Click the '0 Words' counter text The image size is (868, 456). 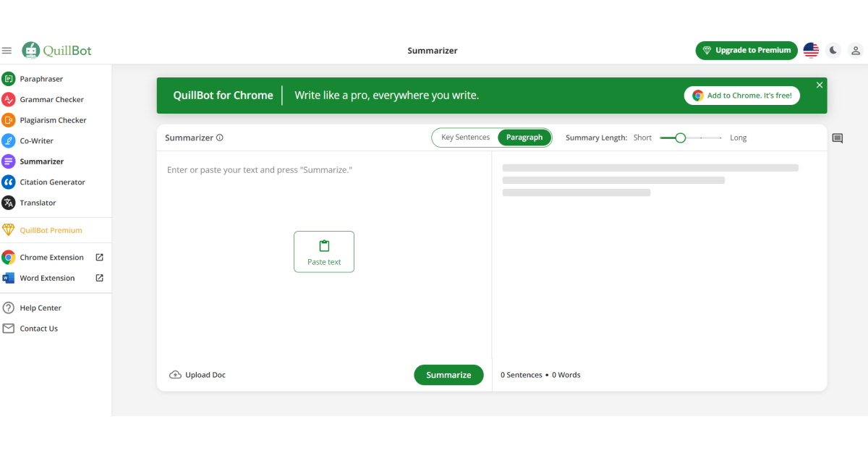(x=566, y=375)
